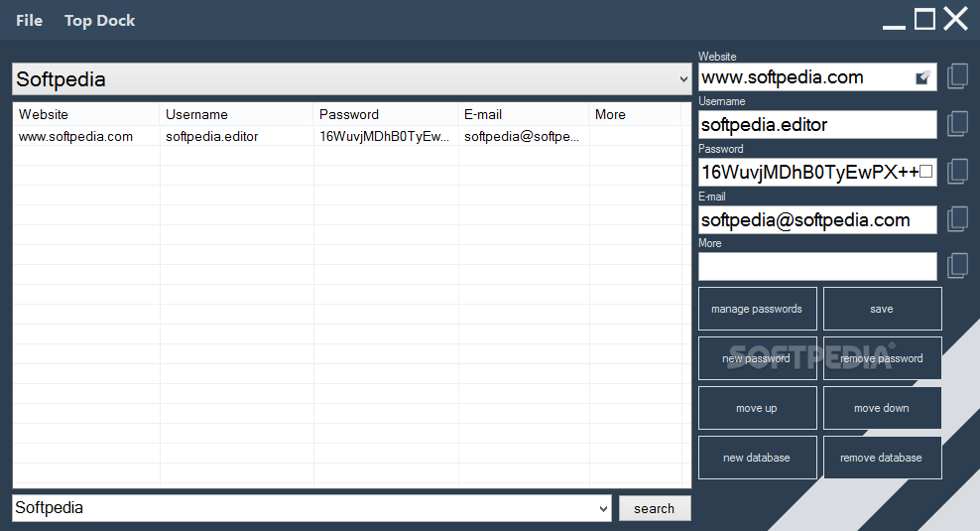
Task: Focus the empty More input field
Action: (817, 266)
